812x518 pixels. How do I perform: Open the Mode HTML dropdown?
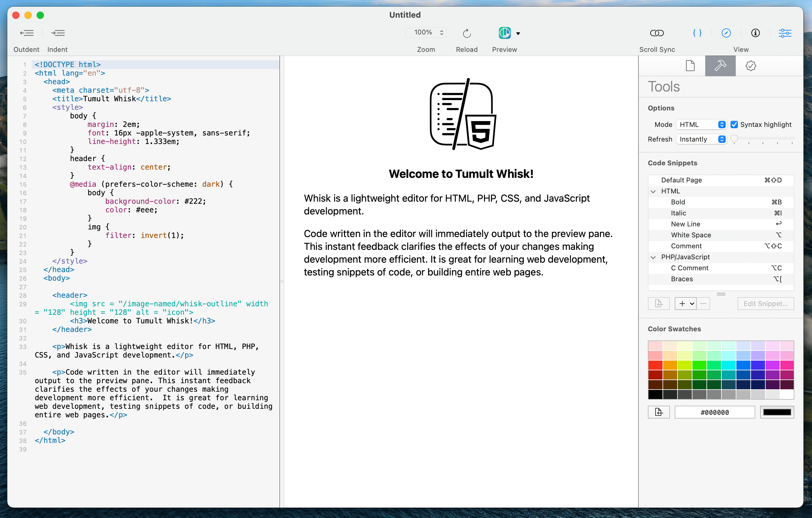(x=701, y=124)
